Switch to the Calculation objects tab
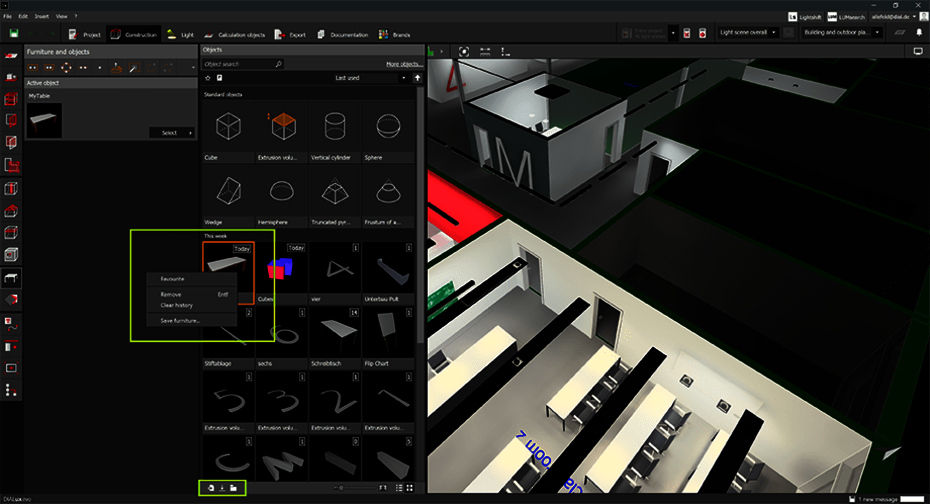 (235, 34)
